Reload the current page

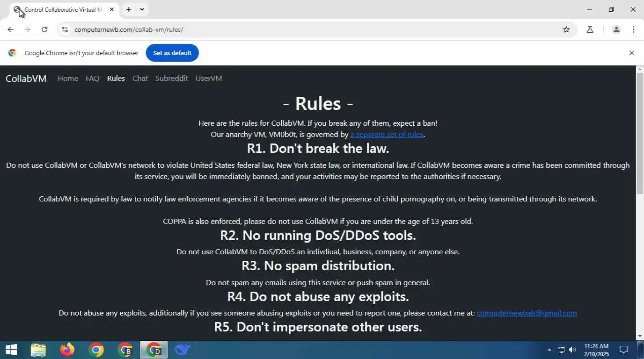[x=44, y=29]
